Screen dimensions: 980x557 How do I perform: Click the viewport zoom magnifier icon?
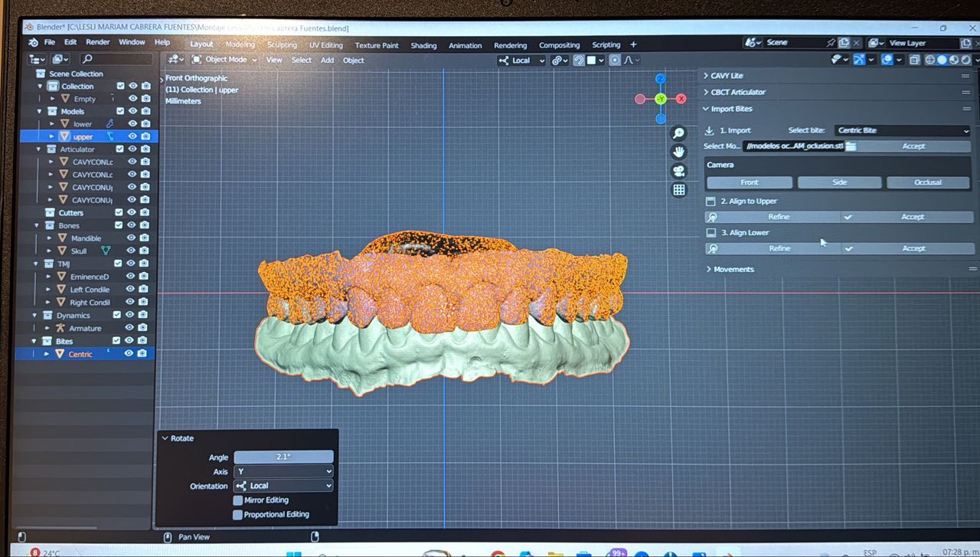[x=679, y=133]
